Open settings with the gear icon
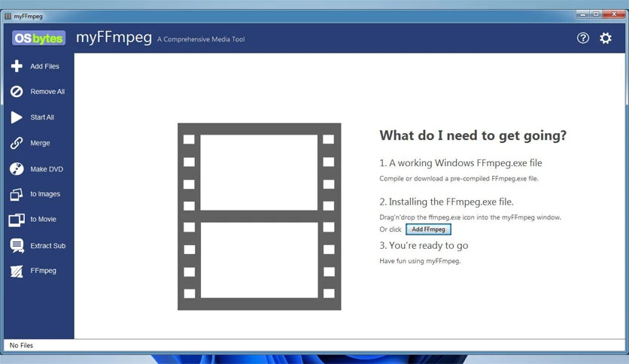 606,38
